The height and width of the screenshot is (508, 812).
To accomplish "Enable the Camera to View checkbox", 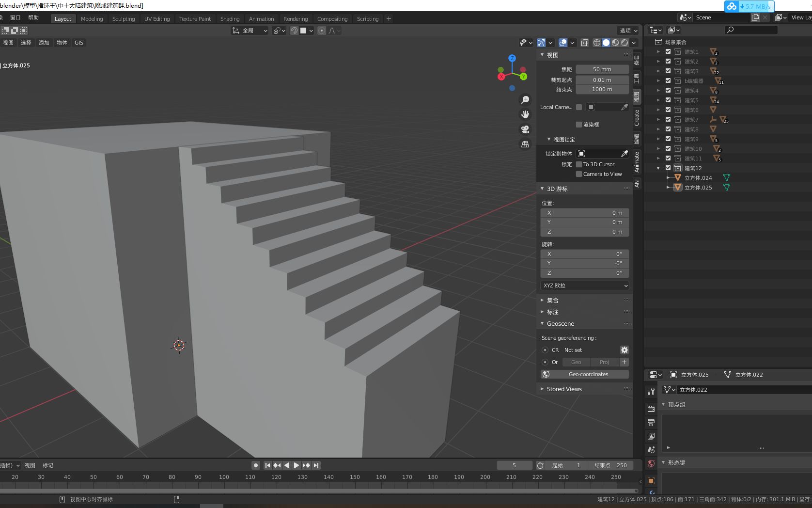I will point(579,174).
